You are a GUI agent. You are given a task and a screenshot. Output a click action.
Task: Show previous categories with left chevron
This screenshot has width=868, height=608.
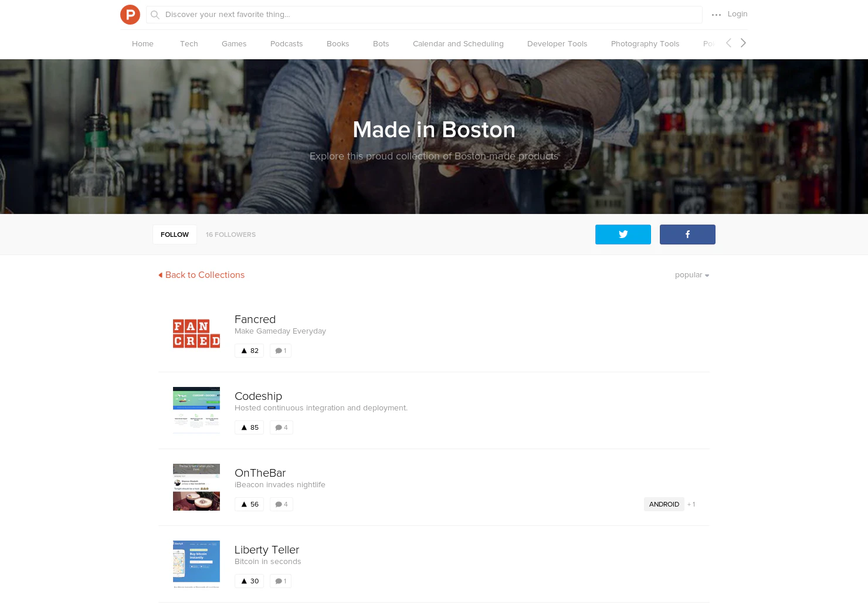(728, 43)
